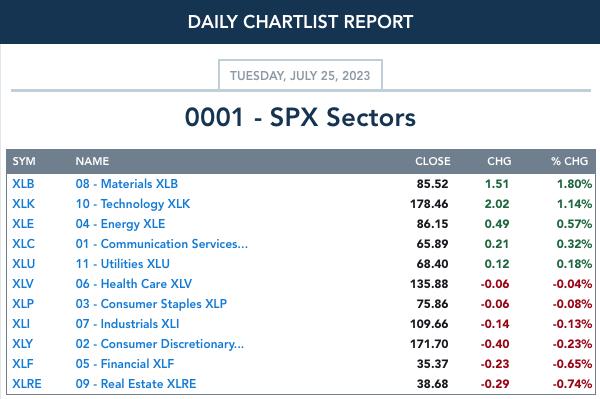Click the XLE ticker symbol
This screenshot has height=399, width=600.
[23, 224]
